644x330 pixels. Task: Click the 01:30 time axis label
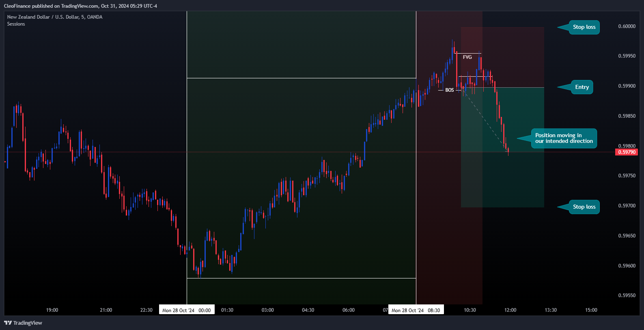[227, 310]
